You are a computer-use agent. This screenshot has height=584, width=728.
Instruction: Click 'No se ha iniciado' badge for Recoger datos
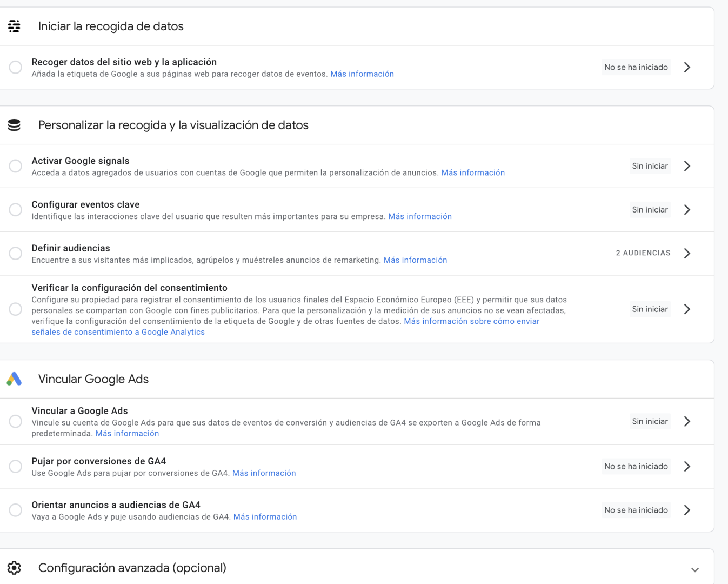tap(636, 67)
